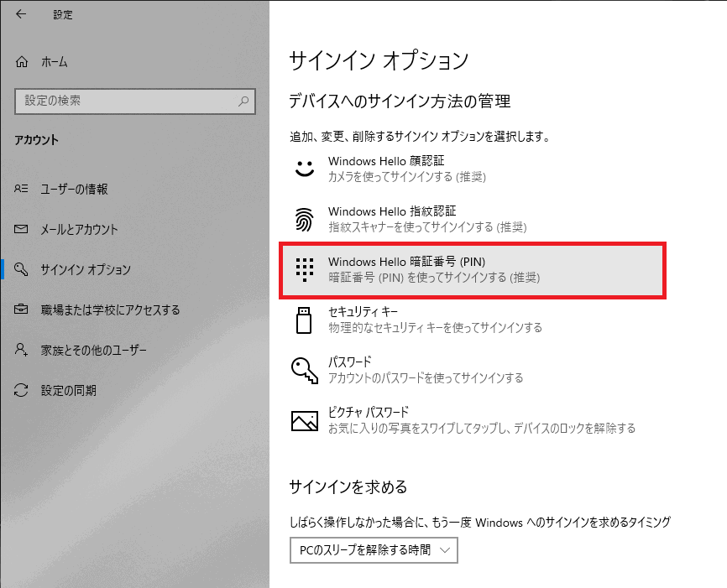Click 指紋スキャナーを使ってサインインする (推奨) text
Viewport: 727px width, 588px height.
pos(427,227)
